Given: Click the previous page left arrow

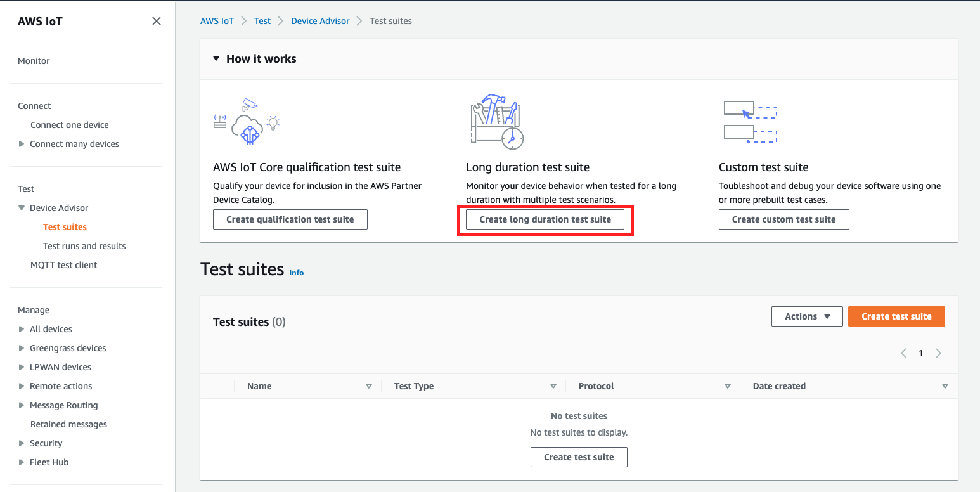Looking at the screenshot, I should tap(903, 353).
